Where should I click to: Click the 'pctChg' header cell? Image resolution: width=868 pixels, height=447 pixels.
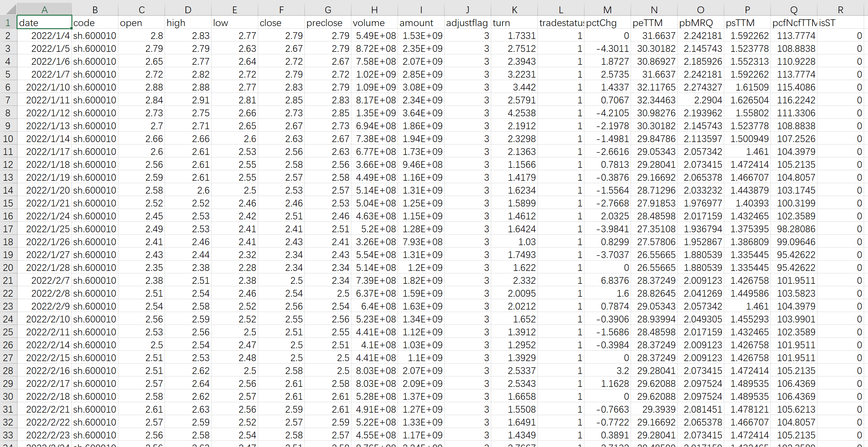click(x=607, y=23)
